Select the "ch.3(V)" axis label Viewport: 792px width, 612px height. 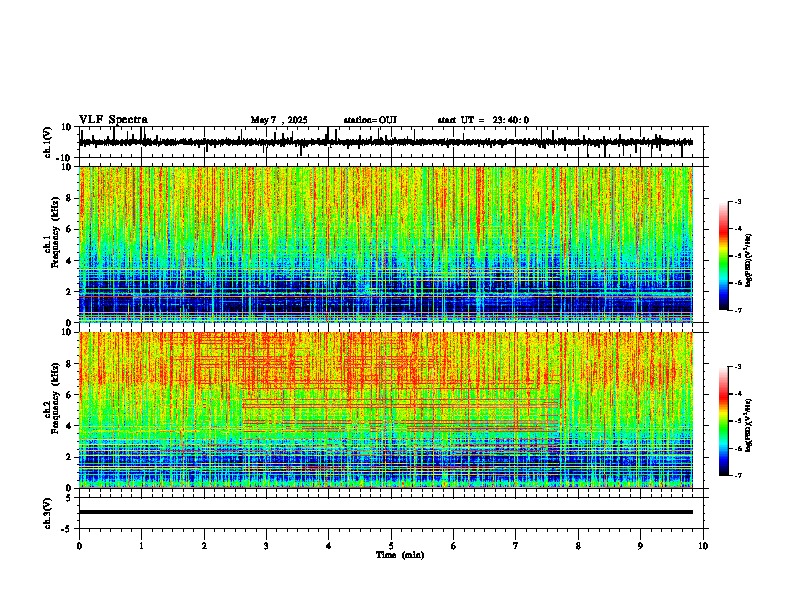point(48,513)
